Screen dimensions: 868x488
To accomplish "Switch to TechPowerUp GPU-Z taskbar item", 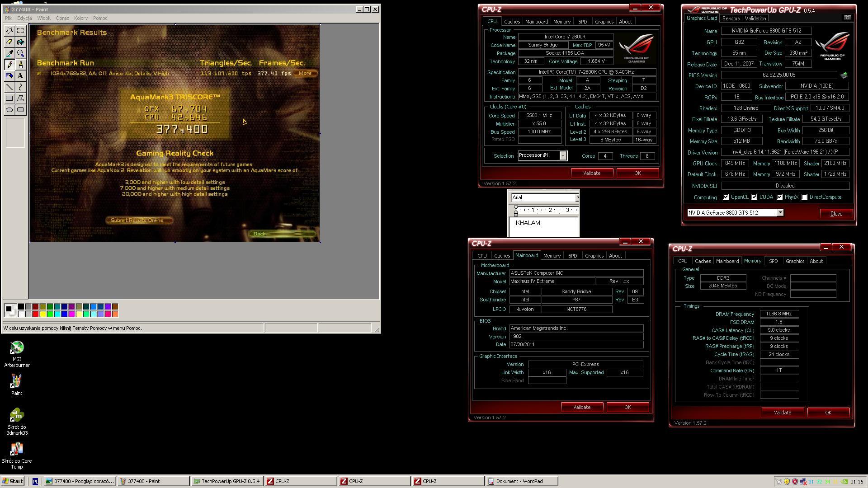I will tap(226, 482).
